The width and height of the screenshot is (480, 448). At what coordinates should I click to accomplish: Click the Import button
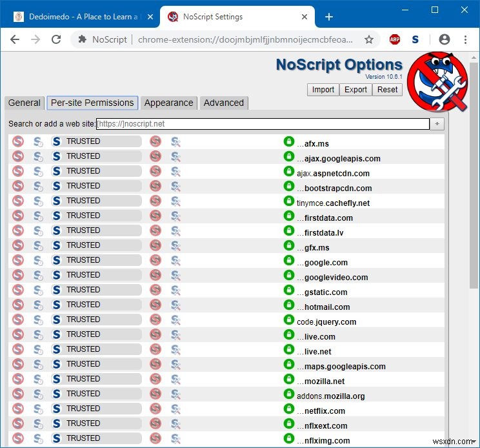pos(323,90)
